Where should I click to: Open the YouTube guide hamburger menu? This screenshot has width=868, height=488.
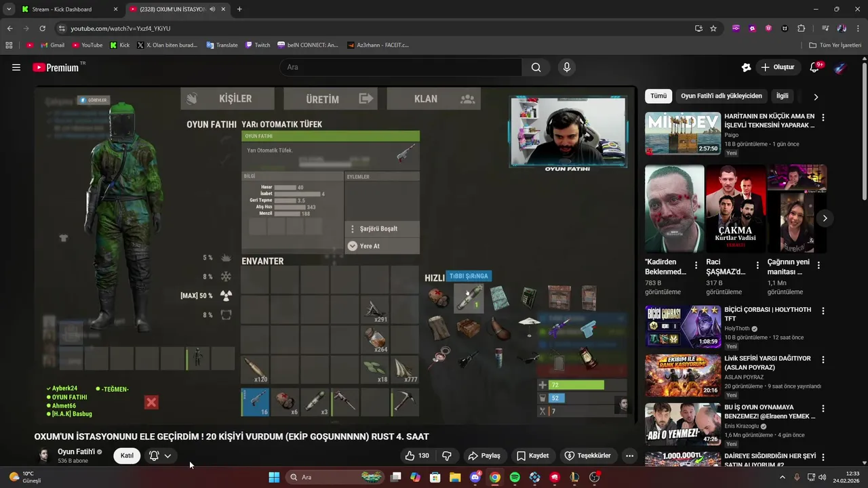pyautogui.click(x=16, y=67)
